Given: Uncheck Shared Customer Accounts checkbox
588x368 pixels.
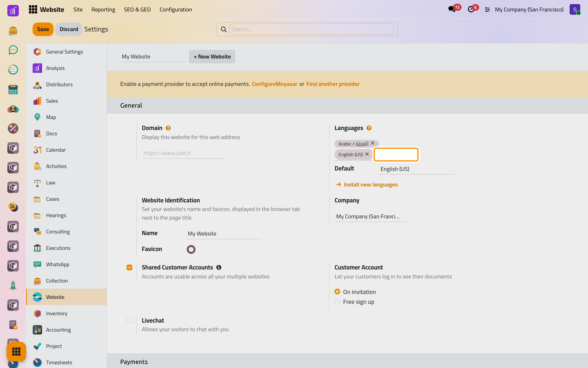Looking at the screenshot, I should [130, 267].
